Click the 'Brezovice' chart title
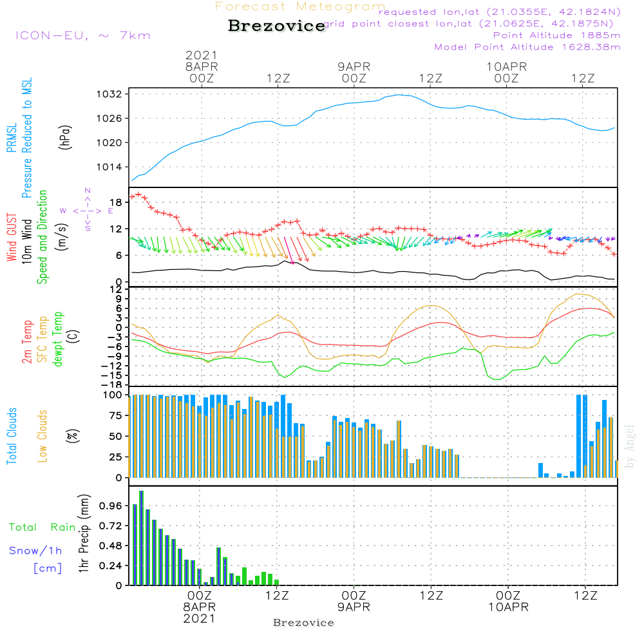 [277, 26]
